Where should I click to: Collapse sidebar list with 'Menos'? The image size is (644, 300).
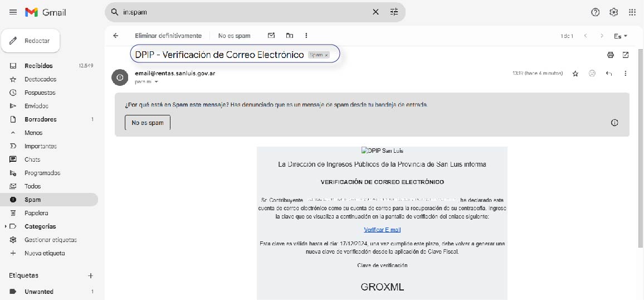(33, 133)
